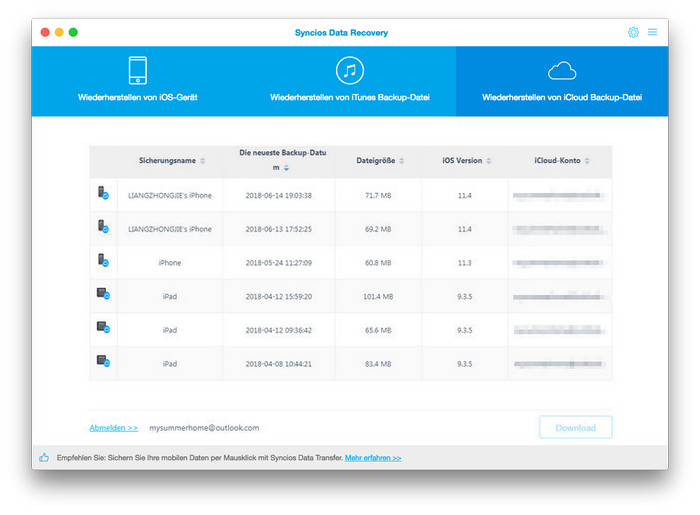
Task: Click iPad device icon of the 2018-04-12 09:36:42 backup
Action: tap(104, 328)
